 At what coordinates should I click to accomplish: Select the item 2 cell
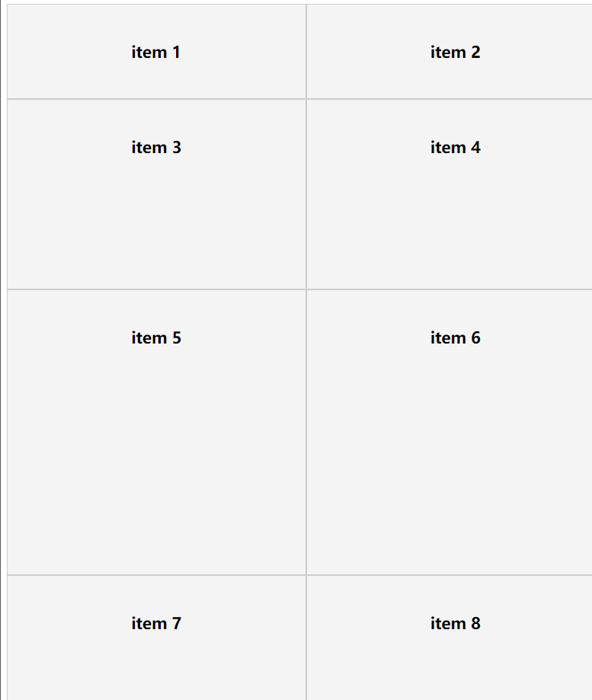(x=455, y=52)
